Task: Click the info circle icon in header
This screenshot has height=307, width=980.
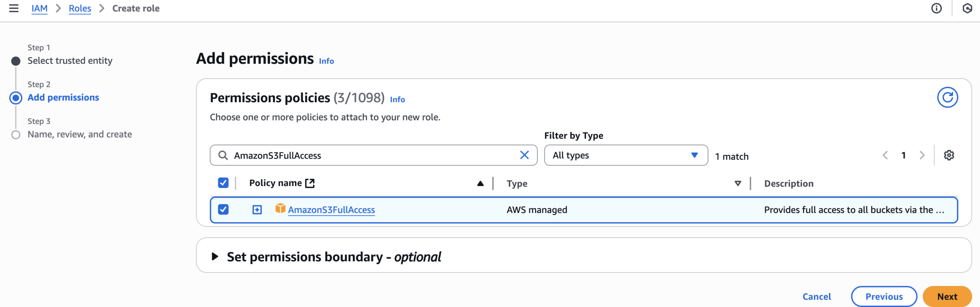Action: pos(936,8)
